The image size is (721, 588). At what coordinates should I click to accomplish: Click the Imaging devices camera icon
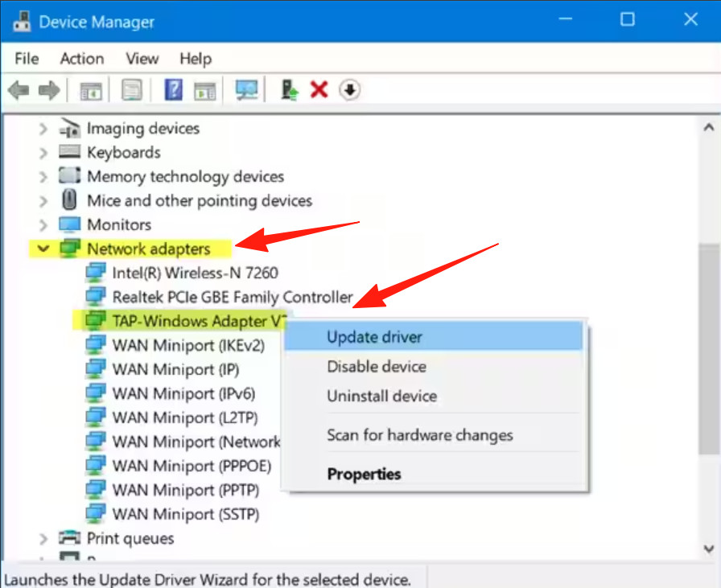[x=69, y=128]
